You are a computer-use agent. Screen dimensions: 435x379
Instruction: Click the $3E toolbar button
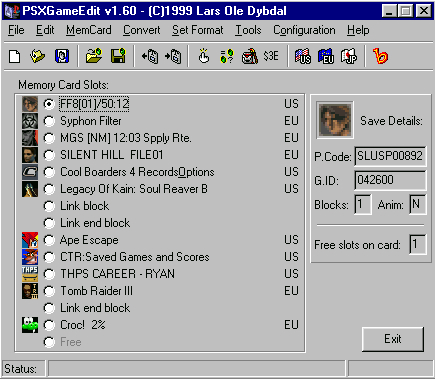271,56
